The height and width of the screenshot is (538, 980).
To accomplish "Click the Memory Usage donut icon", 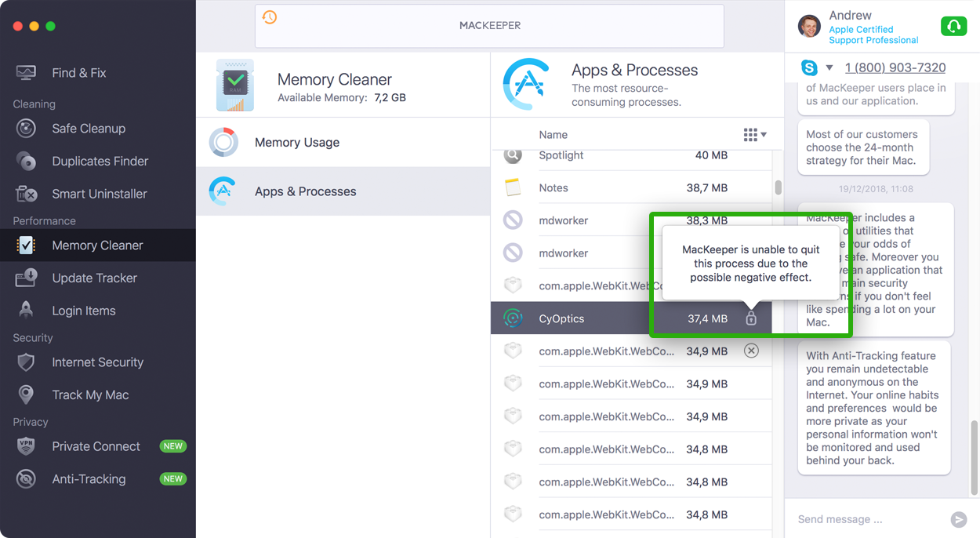I will 223,143.
